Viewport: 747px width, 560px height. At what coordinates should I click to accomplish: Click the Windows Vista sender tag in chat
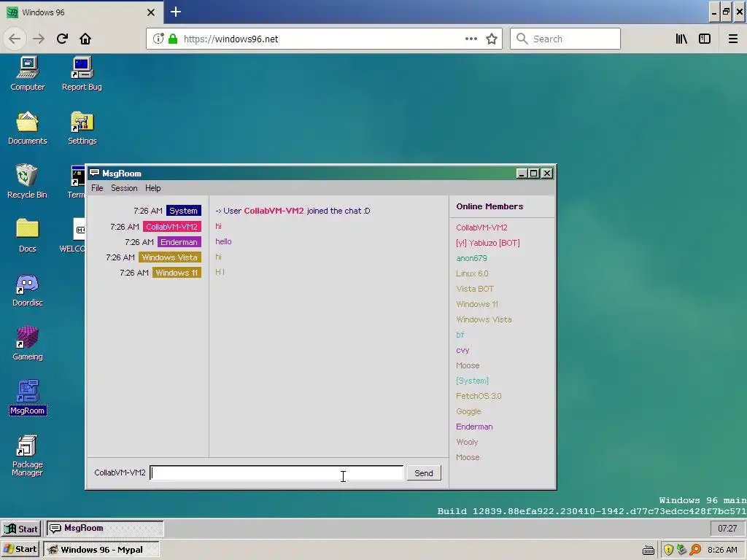[x=169, y=257]
